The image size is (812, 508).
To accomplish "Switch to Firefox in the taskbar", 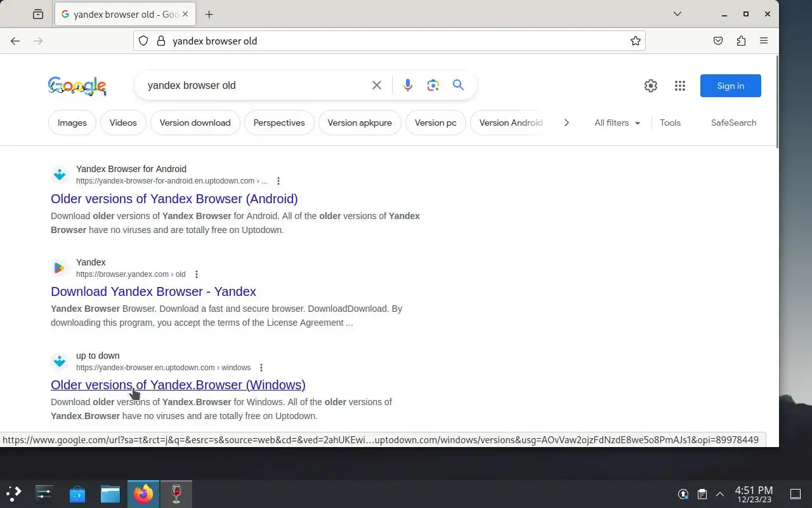I will [143, 493].
